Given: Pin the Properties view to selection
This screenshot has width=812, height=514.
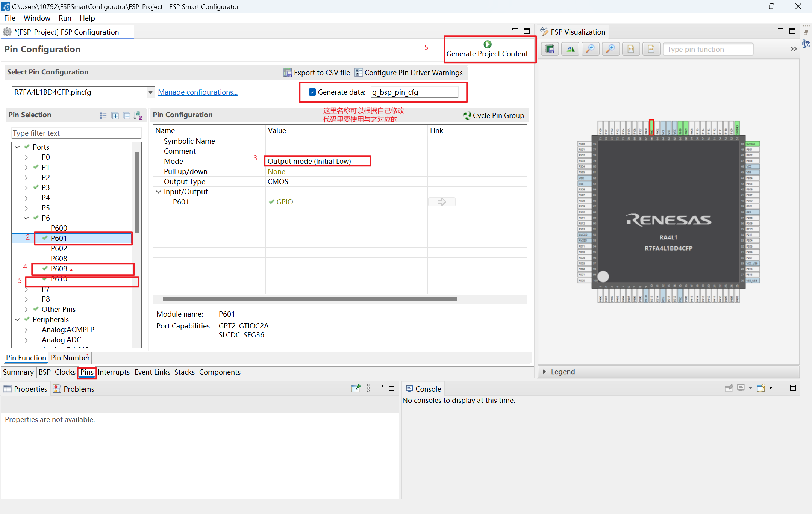Looking at the screenshot, I should pyautogui.click(x=356, y=389).
